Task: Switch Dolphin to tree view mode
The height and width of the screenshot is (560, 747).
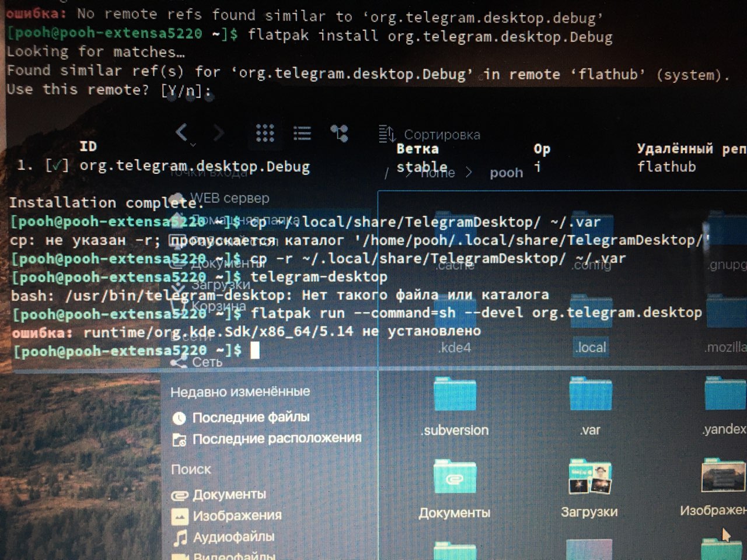Action: pos(339,134)
